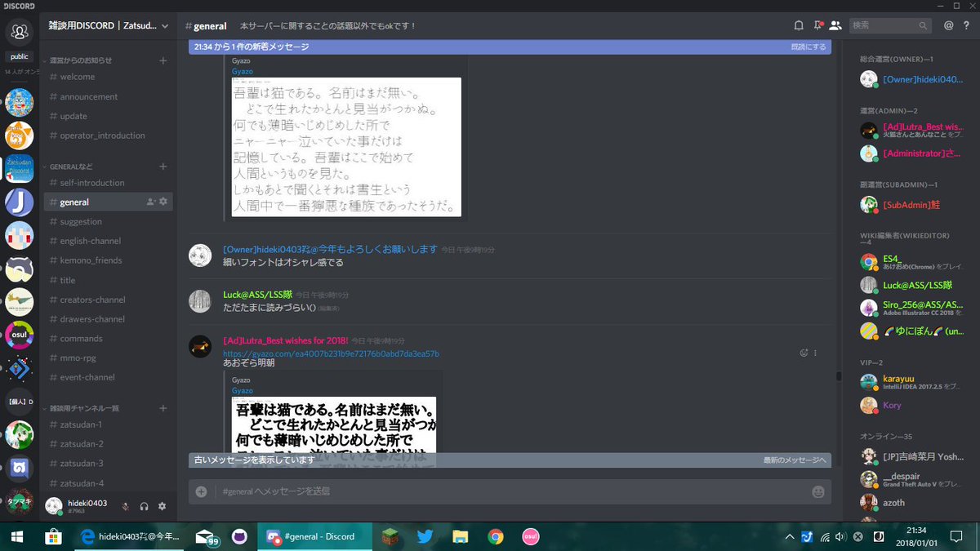
Task: Open the server name dropdown menu
Action: [x=165, y=26]
